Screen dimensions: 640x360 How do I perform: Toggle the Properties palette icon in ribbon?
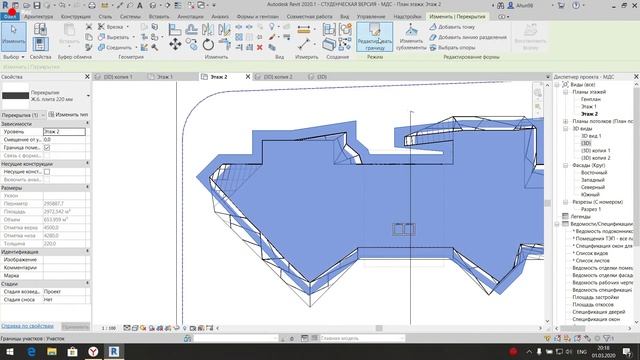(x=40, y=44)
